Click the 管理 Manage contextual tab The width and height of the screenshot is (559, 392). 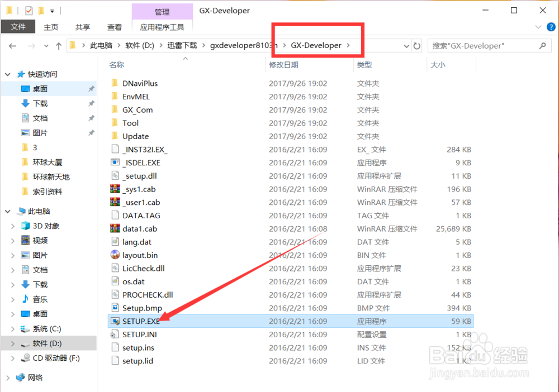tap(162, 12)
